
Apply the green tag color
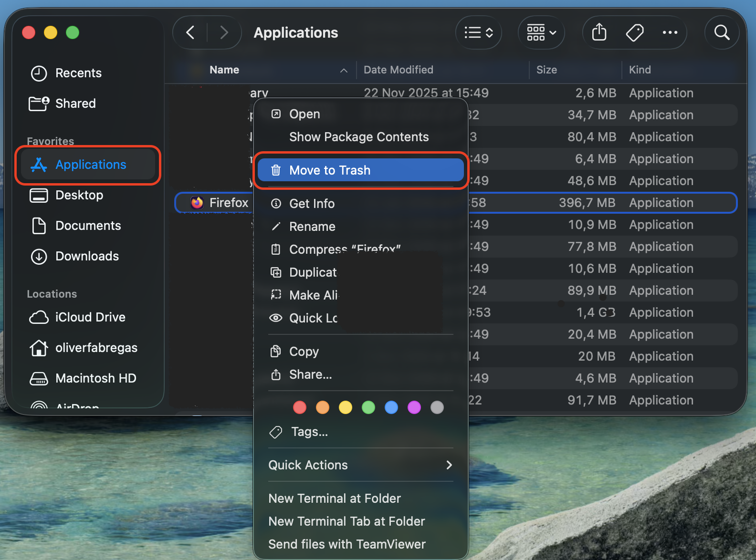[368, 407]
